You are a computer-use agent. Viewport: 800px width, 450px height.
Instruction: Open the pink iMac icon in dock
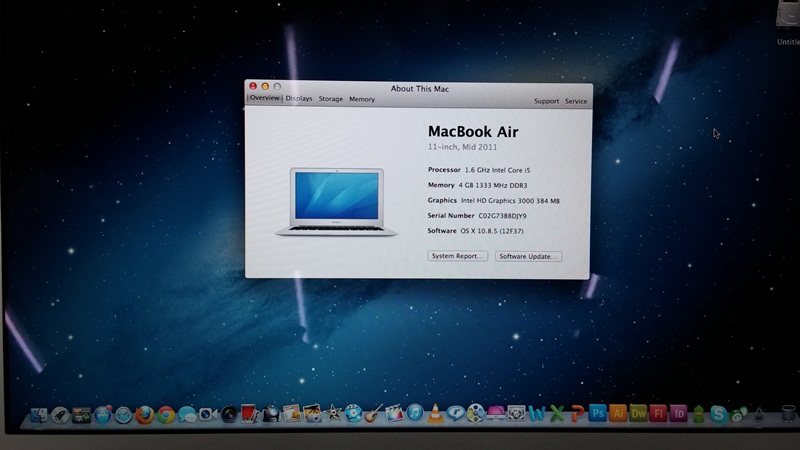[495, 413]
